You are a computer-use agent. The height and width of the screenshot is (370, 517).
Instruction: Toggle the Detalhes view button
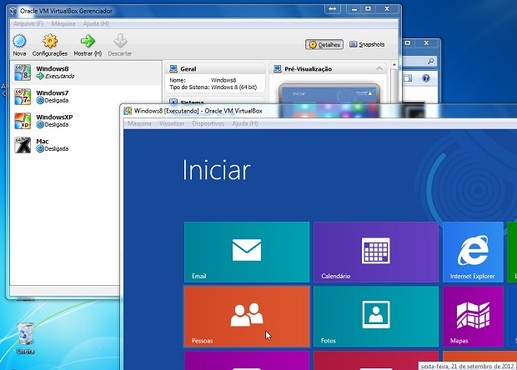point(324,44)
